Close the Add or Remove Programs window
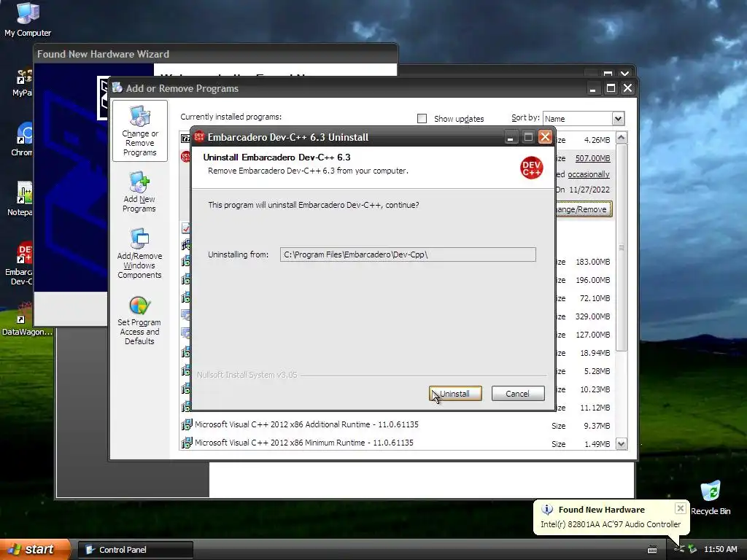 (628, 88)
